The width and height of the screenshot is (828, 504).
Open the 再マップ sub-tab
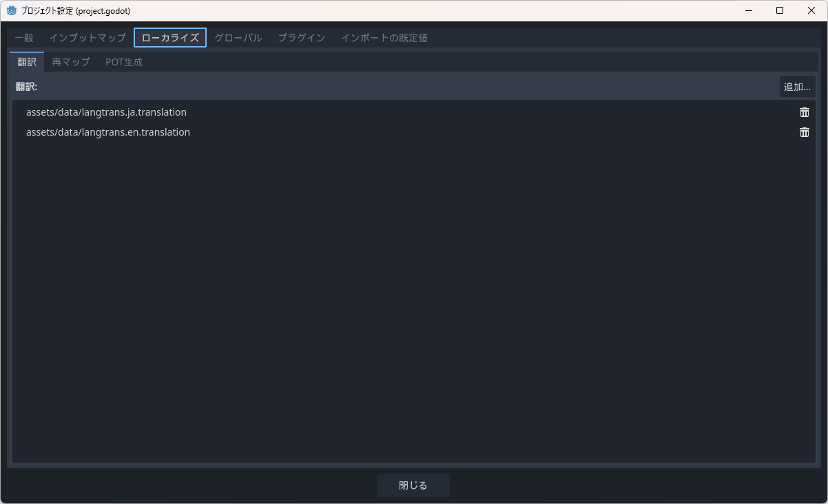click(71, 62)
